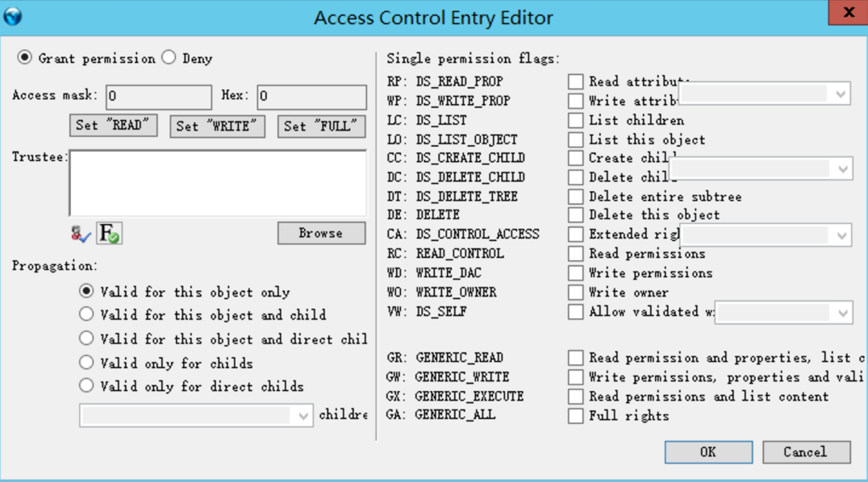Check the Write permissions checkbox (WRITE_DAC)
The height and width of the screenshot is (482, 868).
576,272
